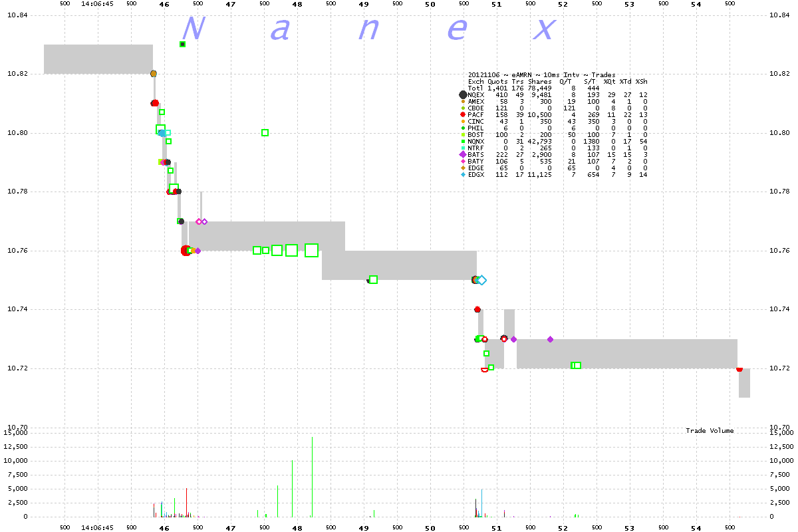Select the red circle trade at 10.74
This screenshot has width=798, height=532.
click(477, 309)
